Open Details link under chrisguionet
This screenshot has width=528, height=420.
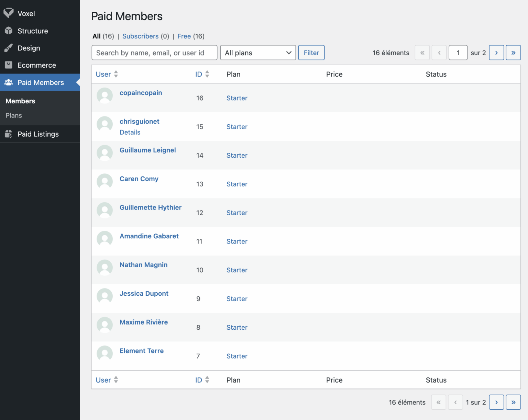[x=130, y=132]
